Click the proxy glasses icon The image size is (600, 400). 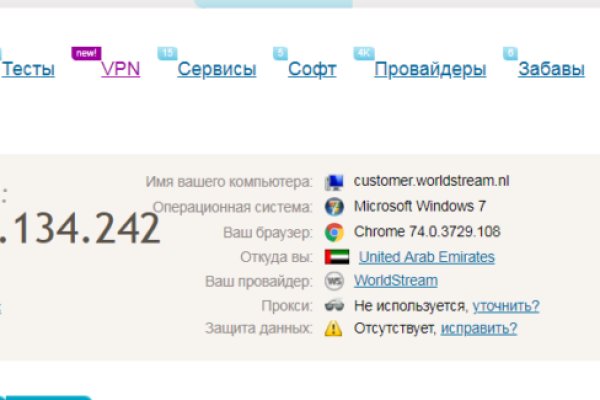334,305
